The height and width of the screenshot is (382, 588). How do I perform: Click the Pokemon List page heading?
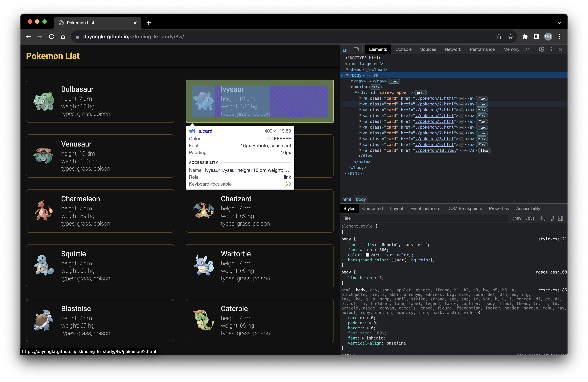click(x=53, y=56)
